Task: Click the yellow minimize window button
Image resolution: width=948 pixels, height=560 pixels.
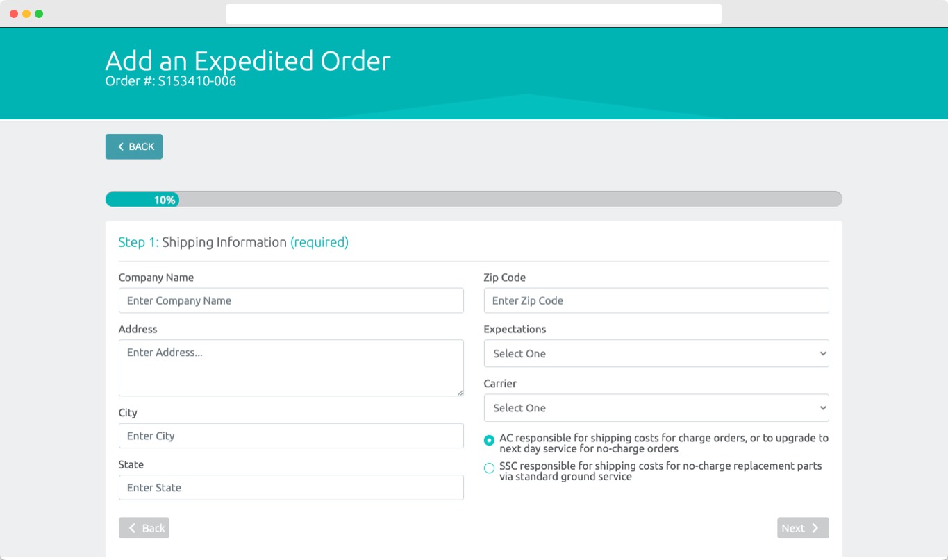Action: point(26,14)
